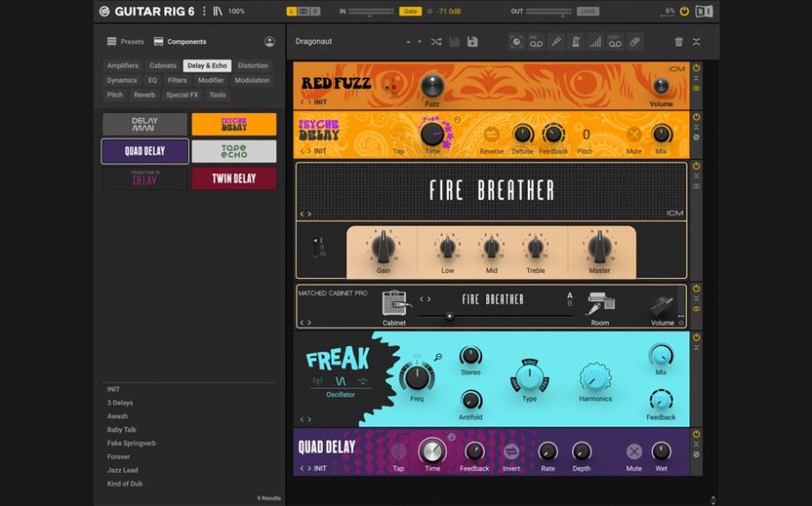Screen dimensions: 812x506
Task: Select the Twin Delay component
Action: coord(234,178)
